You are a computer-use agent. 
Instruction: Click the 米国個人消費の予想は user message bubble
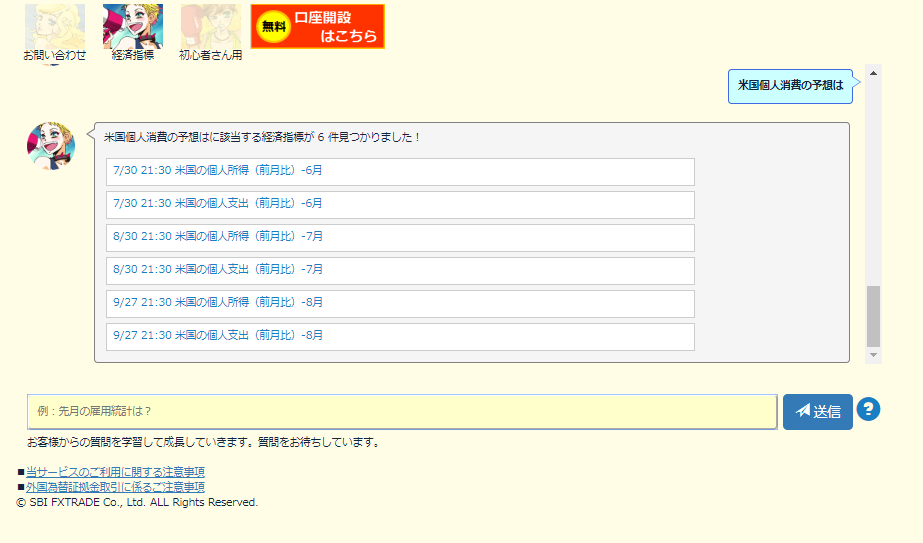coord(790,86)
